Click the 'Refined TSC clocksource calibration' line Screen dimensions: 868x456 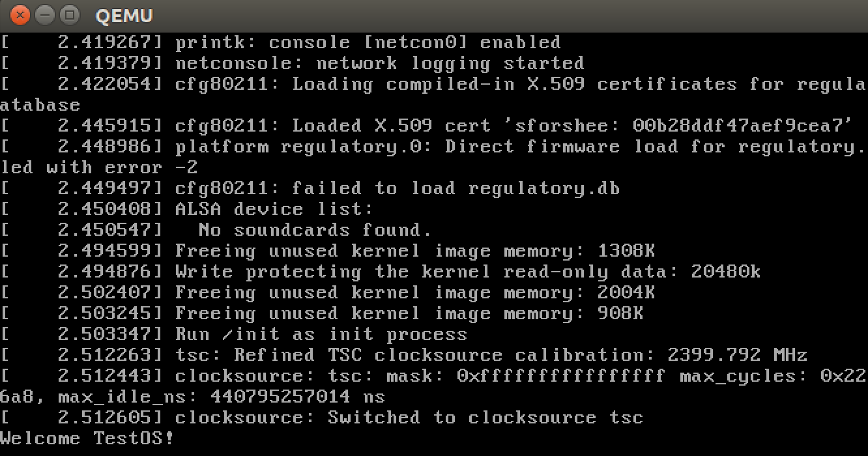pos(404,355)
